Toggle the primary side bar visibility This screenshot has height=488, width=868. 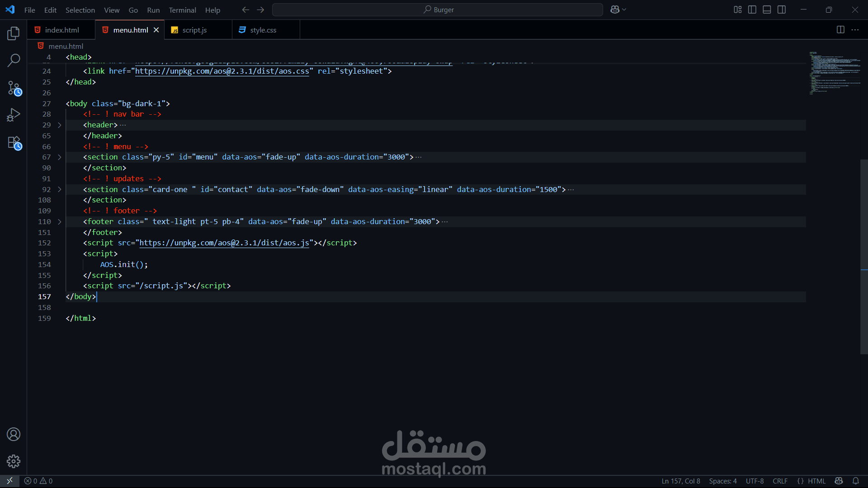click(752, 9)
